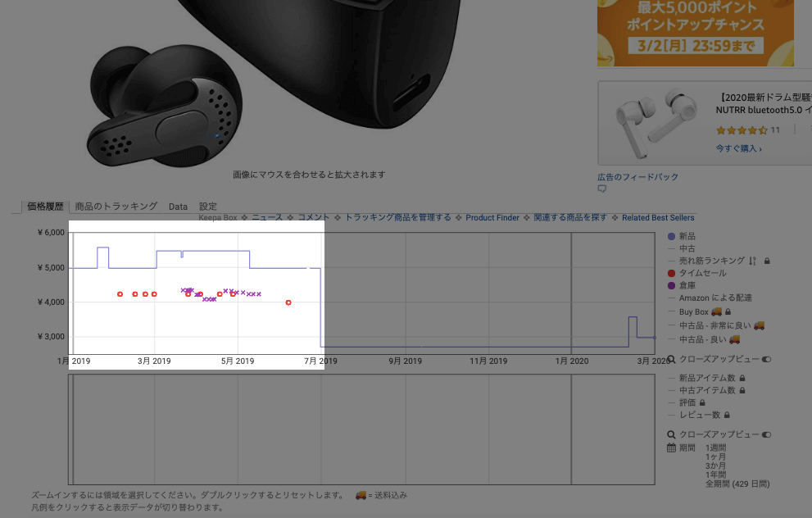Open the 設定 tab
Image resolution: width=812 pixels, height=518 pixels.
point(208,207)
